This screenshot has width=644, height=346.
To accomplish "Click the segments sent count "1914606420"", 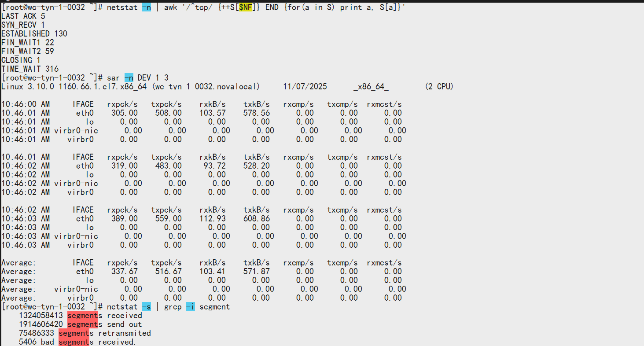I will coord(41,324).
